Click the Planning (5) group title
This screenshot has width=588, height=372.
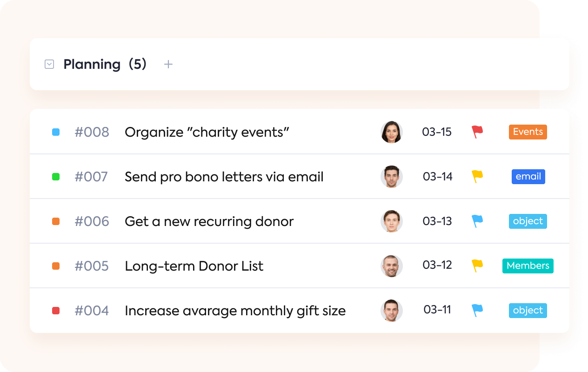[105, 64]
